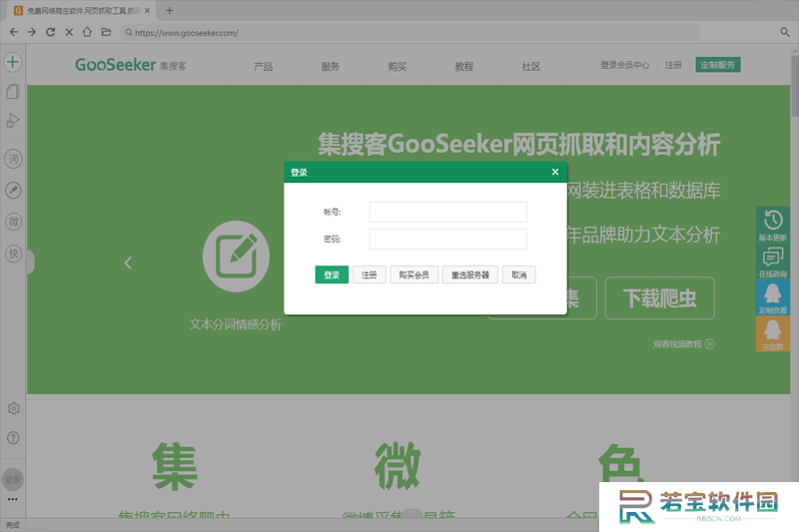799x532 pixels.
Task: Open the 服务 menu
Action: click(x=331, y=67)
